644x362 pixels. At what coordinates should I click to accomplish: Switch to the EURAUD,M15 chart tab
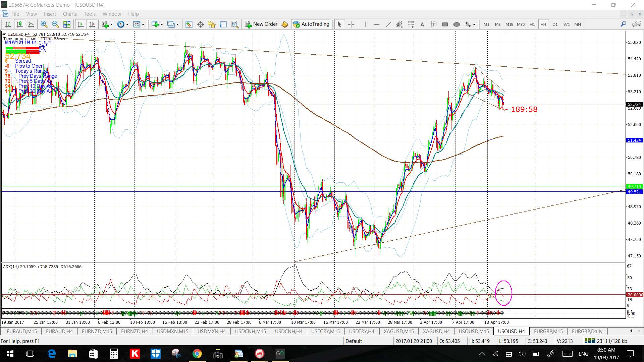point(22,331)
